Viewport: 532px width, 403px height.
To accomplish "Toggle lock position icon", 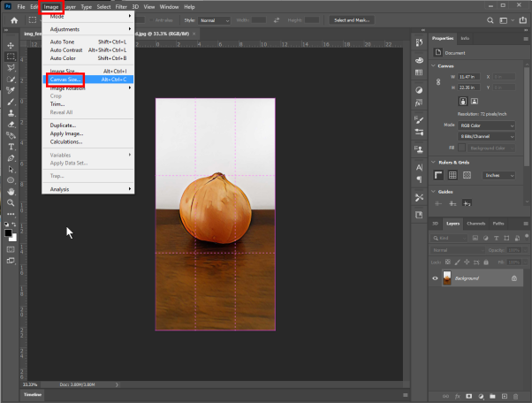I will click(467, 262).
